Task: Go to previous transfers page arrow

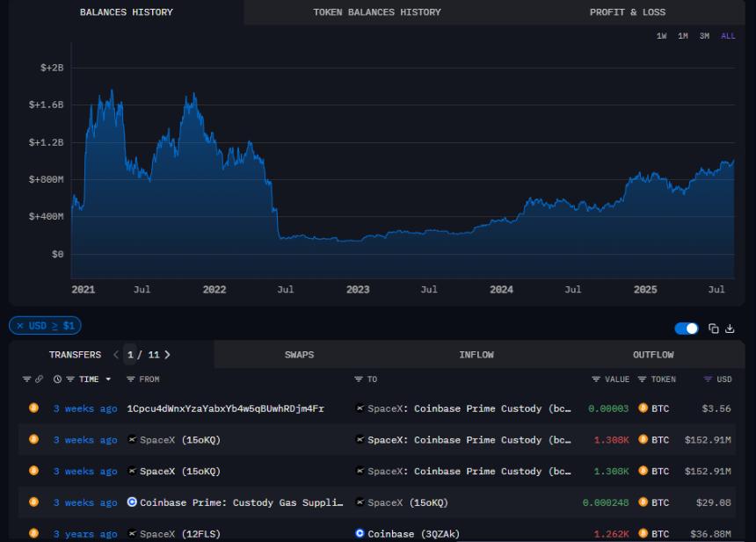Action: pos(116,355)
